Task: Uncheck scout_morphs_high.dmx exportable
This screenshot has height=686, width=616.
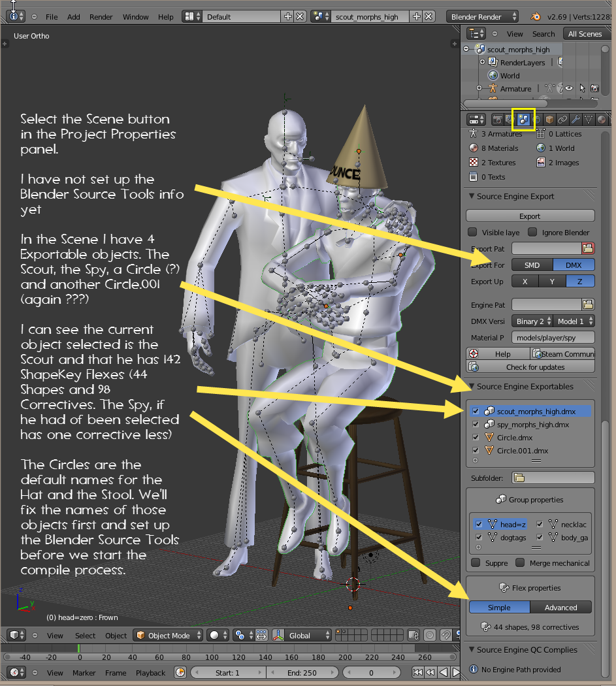Action: pyautogui.click(x=476, y=411)
